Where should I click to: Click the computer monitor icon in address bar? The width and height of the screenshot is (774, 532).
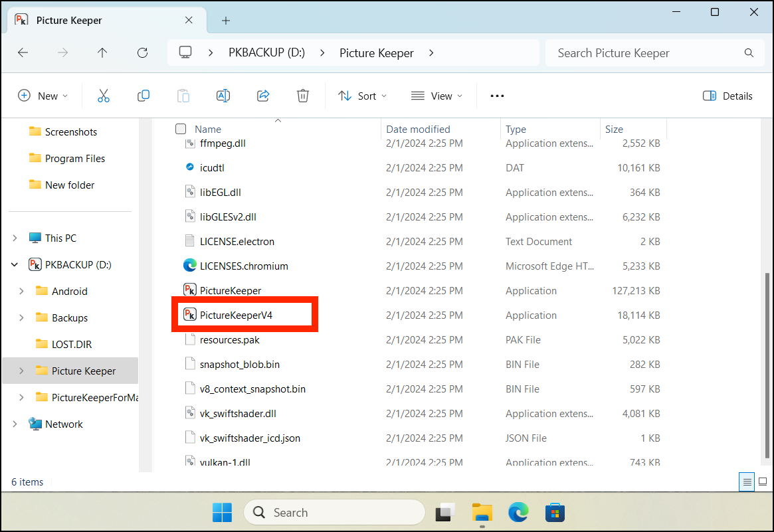click(185, 52)
